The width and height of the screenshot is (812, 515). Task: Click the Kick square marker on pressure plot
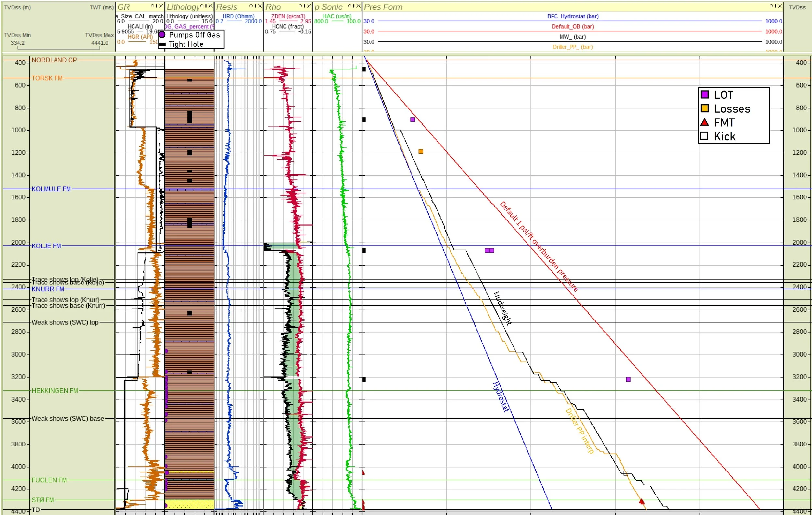tap(626, 473)
